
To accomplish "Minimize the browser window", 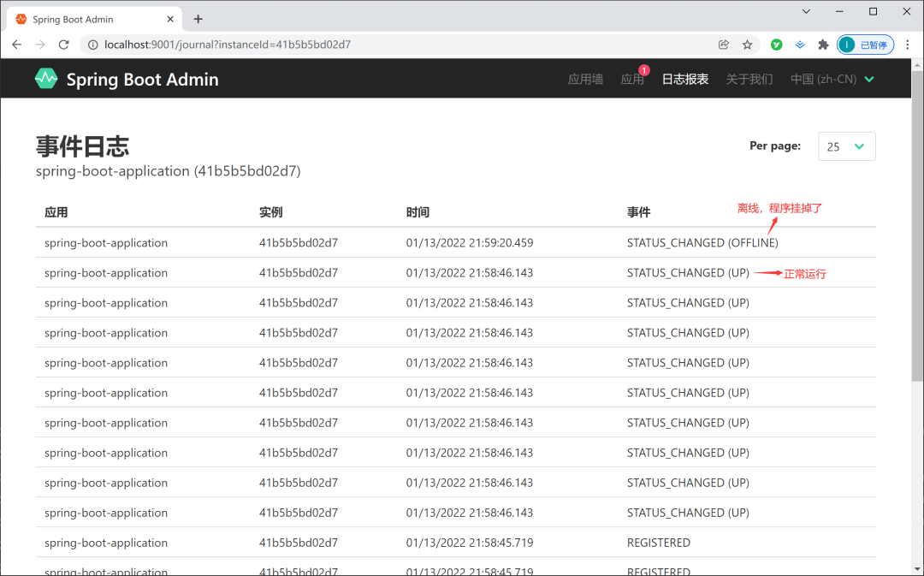I will [x=840, y=11].
